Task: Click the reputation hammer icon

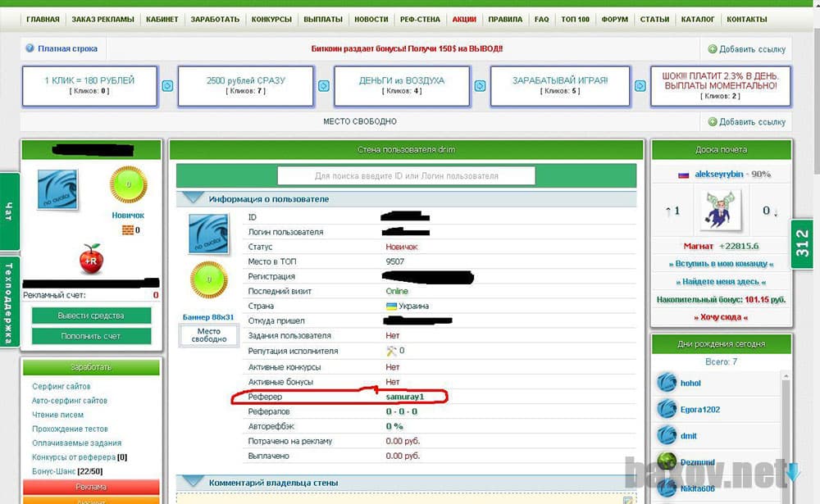Action: tap(391, 351)
